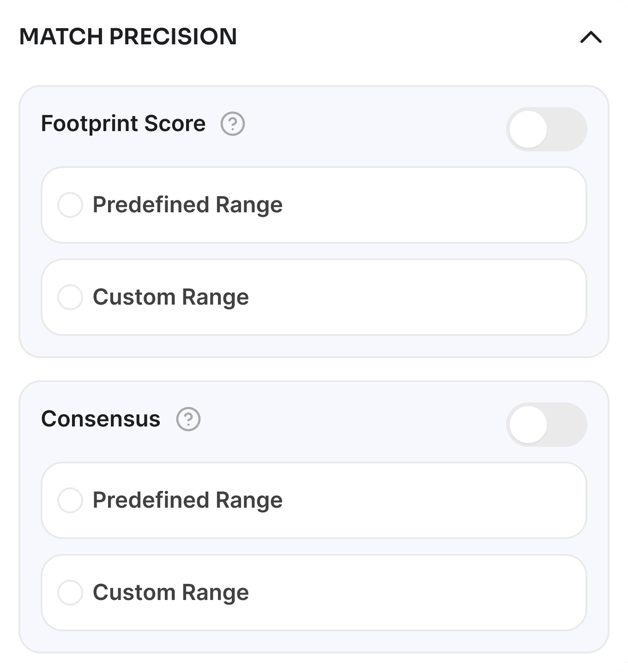Screen dimensions: 628x672
Task: Open the Footprint Score help tooltip icon
Action: tap(233, 124)
